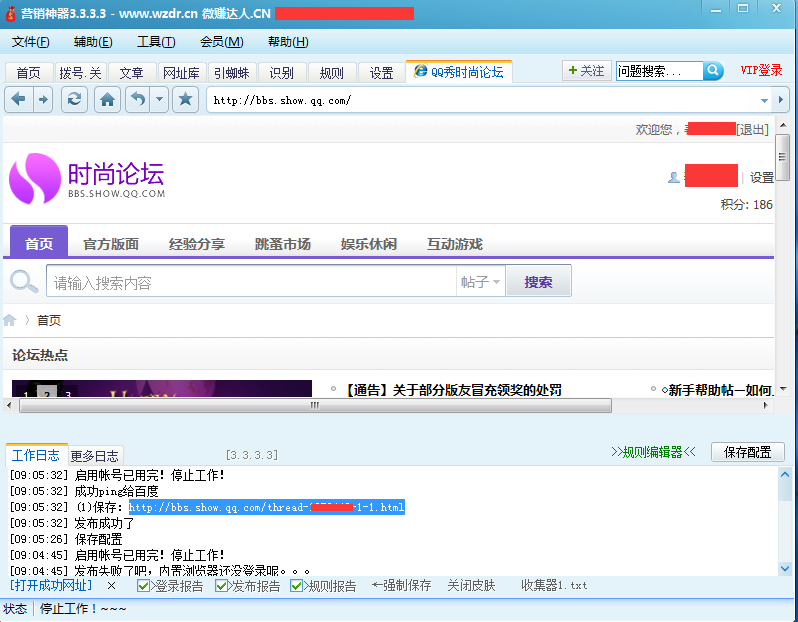The image size is (798, 622).
Task: Switch to the app 首页 tab
Action: coord(28,73)
